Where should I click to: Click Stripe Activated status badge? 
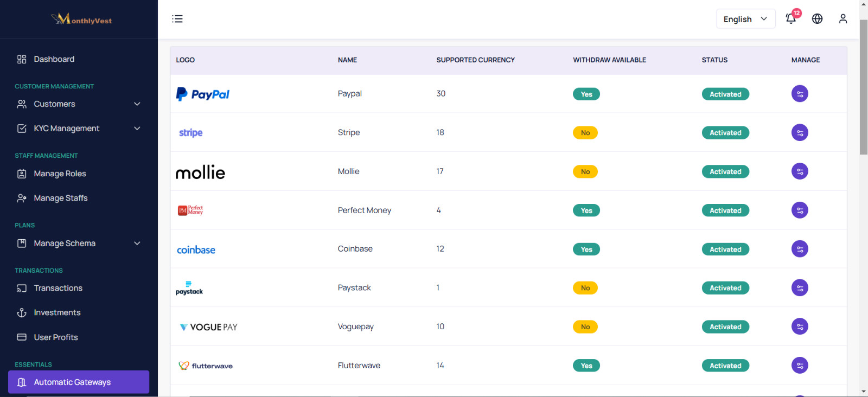(x=725, y=133)
